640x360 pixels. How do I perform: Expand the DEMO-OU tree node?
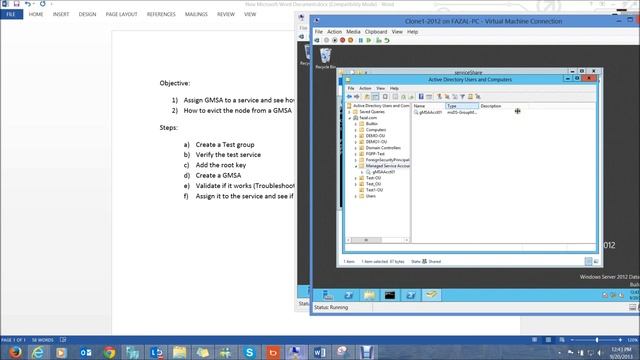coord(356,136)
